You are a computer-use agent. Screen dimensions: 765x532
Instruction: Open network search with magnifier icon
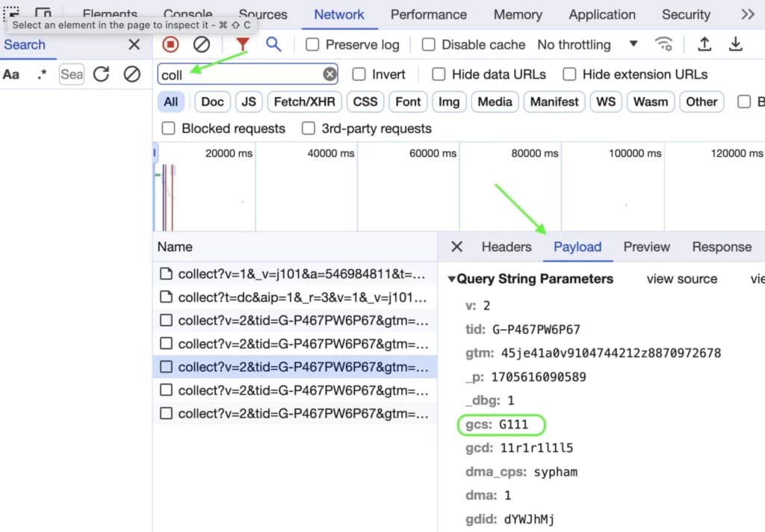(273, 44)
